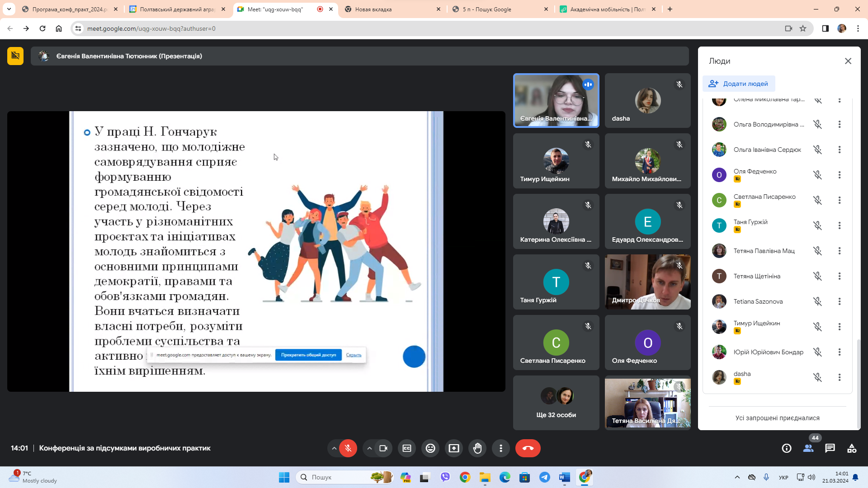Open more actions for Ольга Володимирівна

(840, 124)
